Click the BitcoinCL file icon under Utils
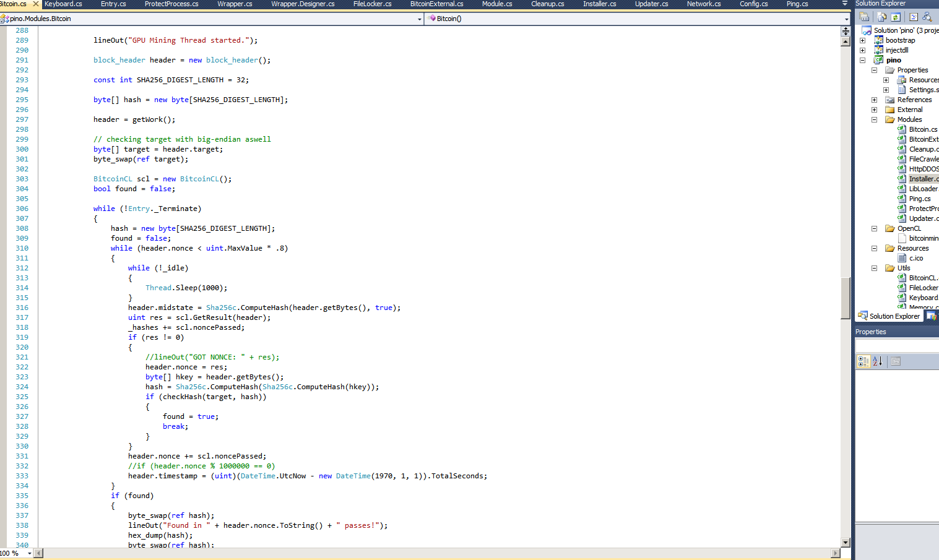The height and width of the screenshot is (560, 939). (x=902, y=278)
